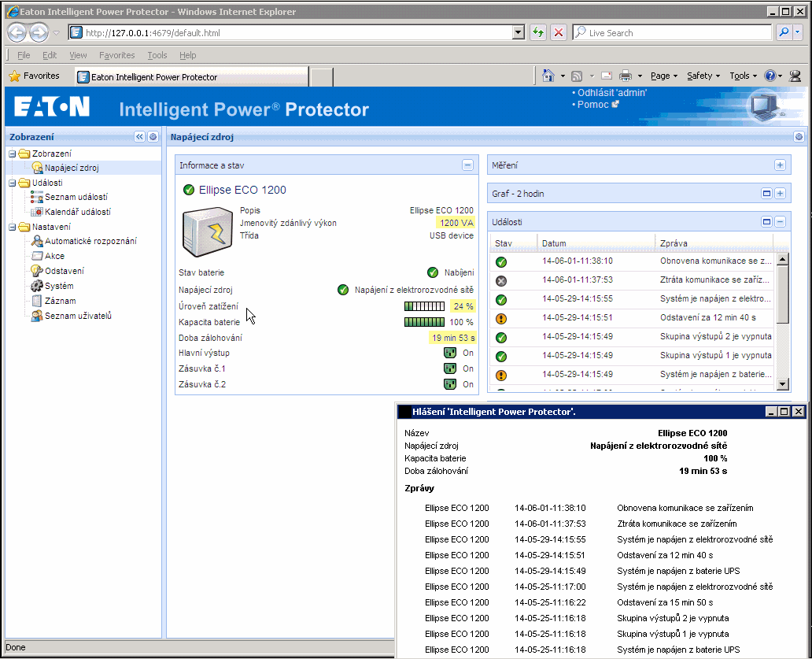Expand the Graf - 2 hodin panel
This screenshot has width=812, height=659.
pyautogui.click(x=780, y=194)
